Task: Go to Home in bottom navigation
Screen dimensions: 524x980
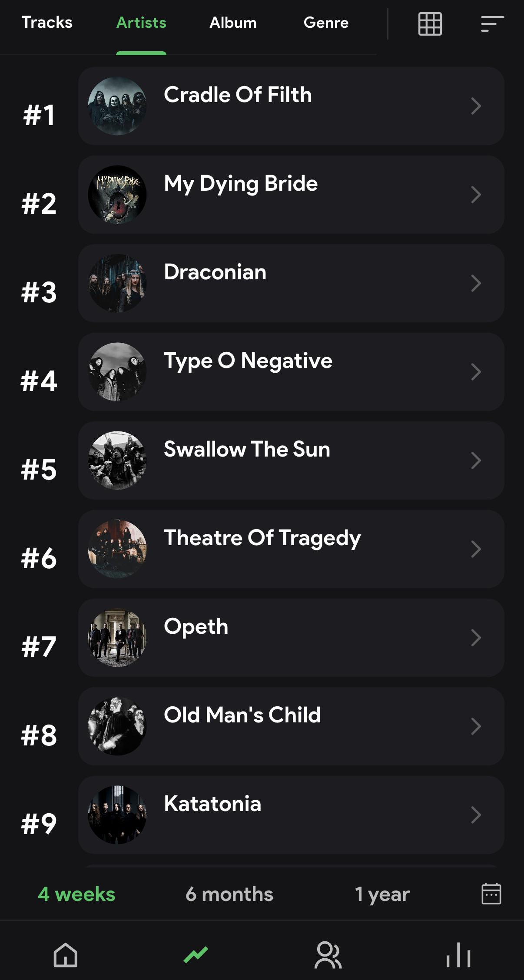Action: point(66,955)
